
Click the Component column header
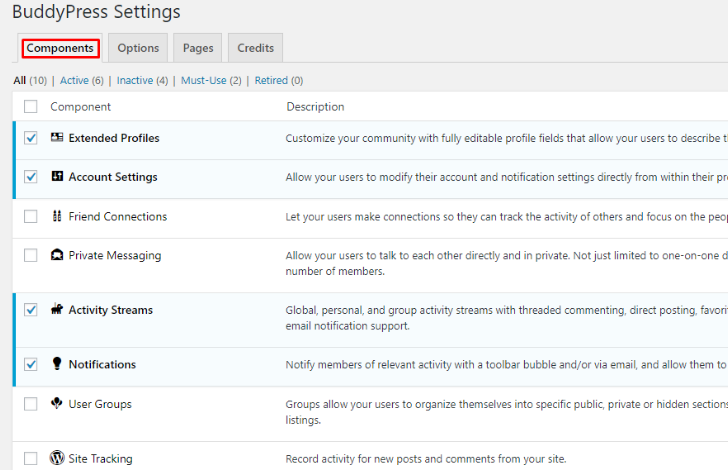click(x=80, y=106)
